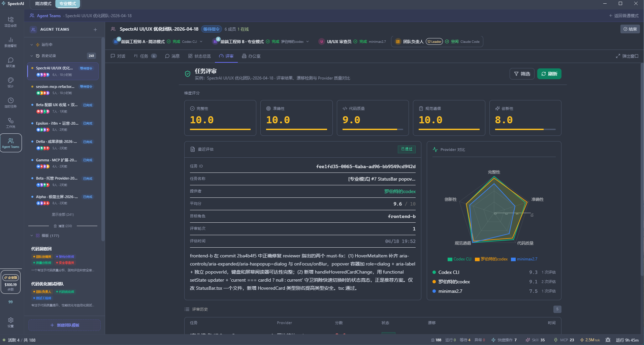Screen dimensions: 644x345
Task: Click the 刷新 button in 任务评审
Action: 549,73
